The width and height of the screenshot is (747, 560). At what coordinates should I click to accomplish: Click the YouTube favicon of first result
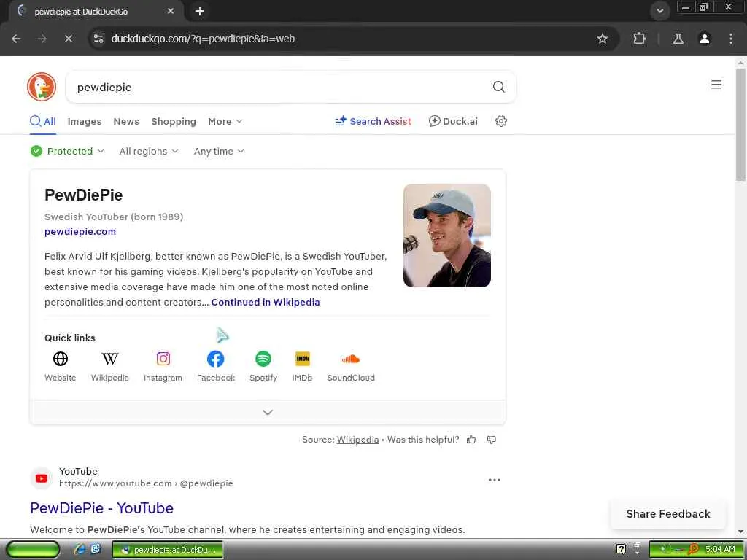pos(42,478)
